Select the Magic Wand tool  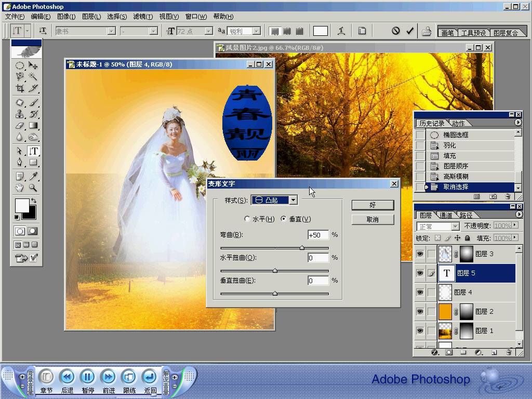(33, 76)
